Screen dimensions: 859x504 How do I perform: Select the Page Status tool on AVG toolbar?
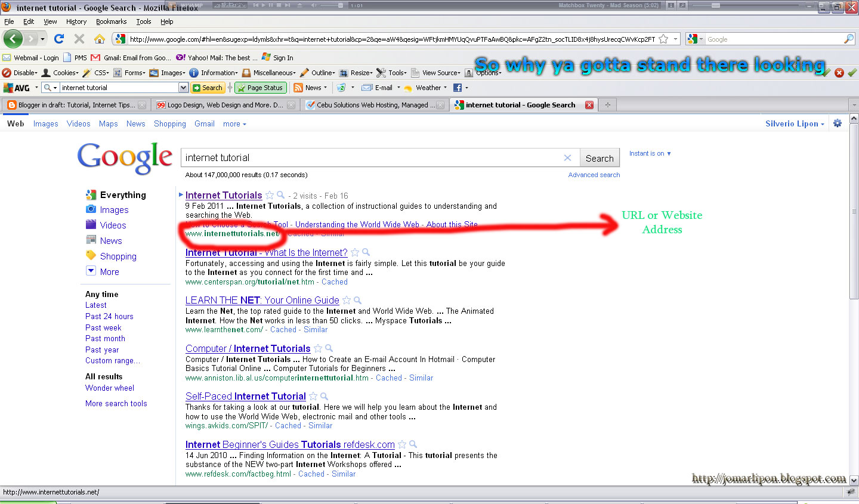[260, 87]
